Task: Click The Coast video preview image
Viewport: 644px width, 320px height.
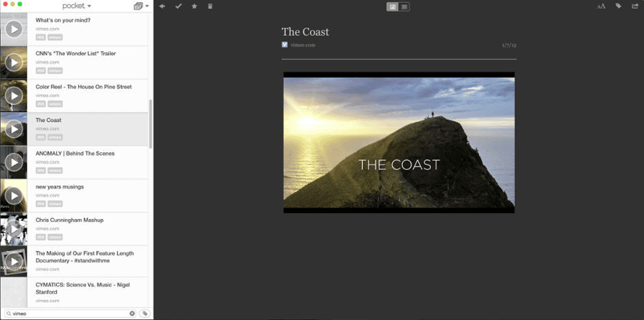Action: [x=399, y=143]
